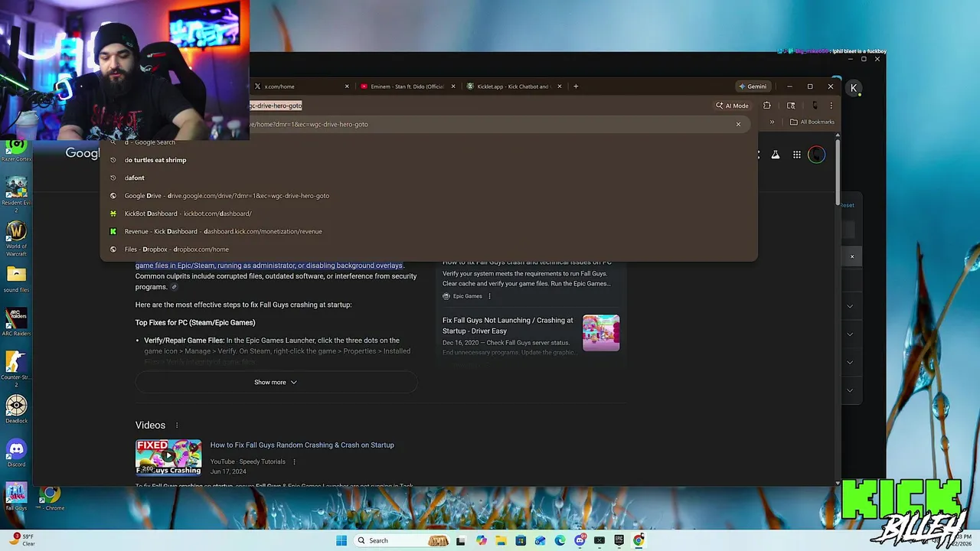Show hidden bookmarks with the double chevron
This screenshot has width=980, height=551.
point(772,122)
